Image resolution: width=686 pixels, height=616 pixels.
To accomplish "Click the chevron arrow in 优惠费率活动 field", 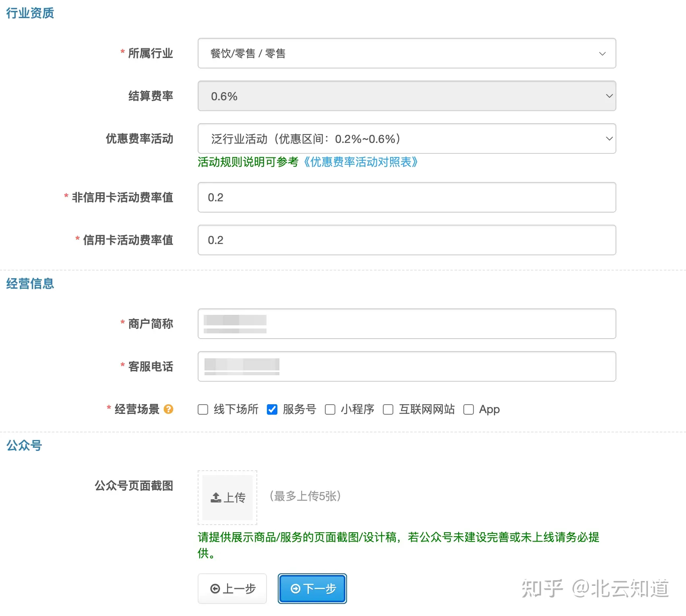I will pos(609,138).
